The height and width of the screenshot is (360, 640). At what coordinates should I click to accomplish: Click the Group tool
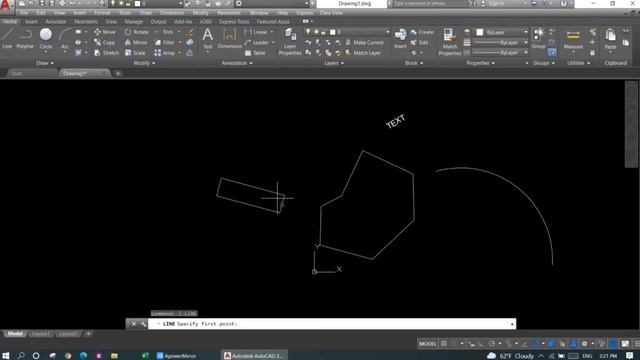click(x=538, y=39)
